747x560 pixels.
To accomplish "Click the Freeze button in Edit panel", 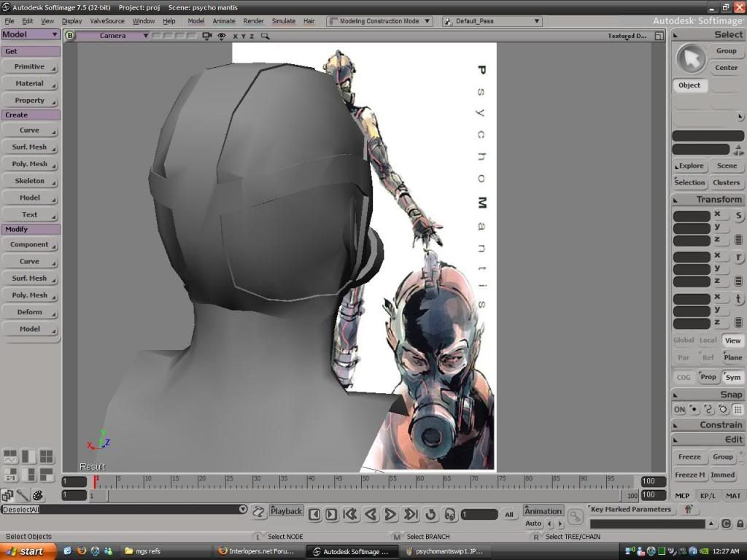I will 689,457.
